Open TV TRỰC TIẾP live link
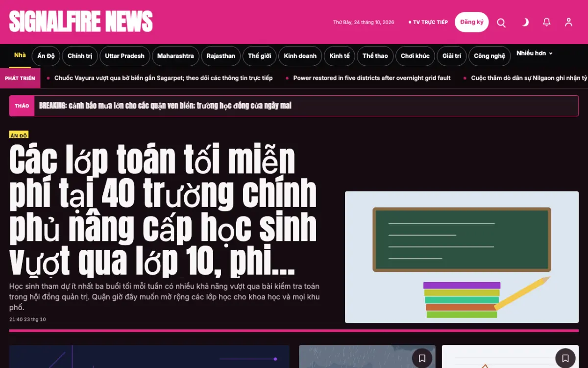Image resolution: width=588 pixels, height=368 pixels. pyautogui.click(x=428, y=22)
